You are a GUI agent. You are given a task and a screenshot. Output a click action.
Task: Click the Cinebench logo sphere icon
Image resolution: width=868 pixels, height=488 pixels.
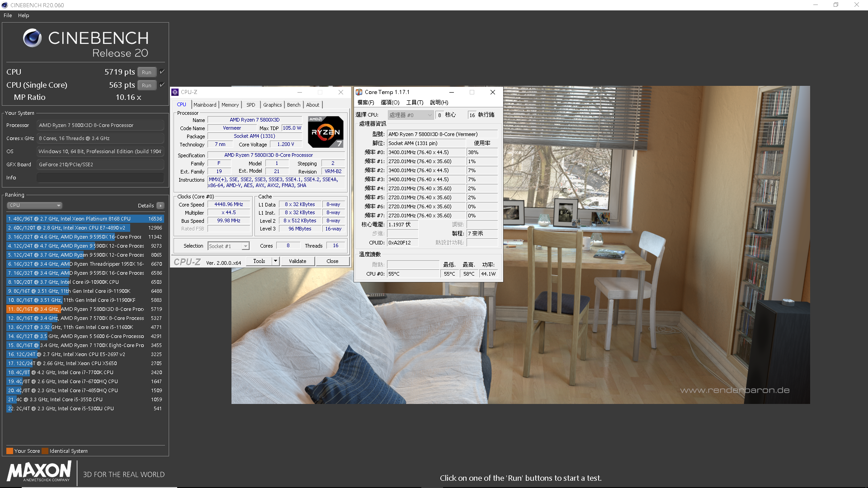(32, 38)
